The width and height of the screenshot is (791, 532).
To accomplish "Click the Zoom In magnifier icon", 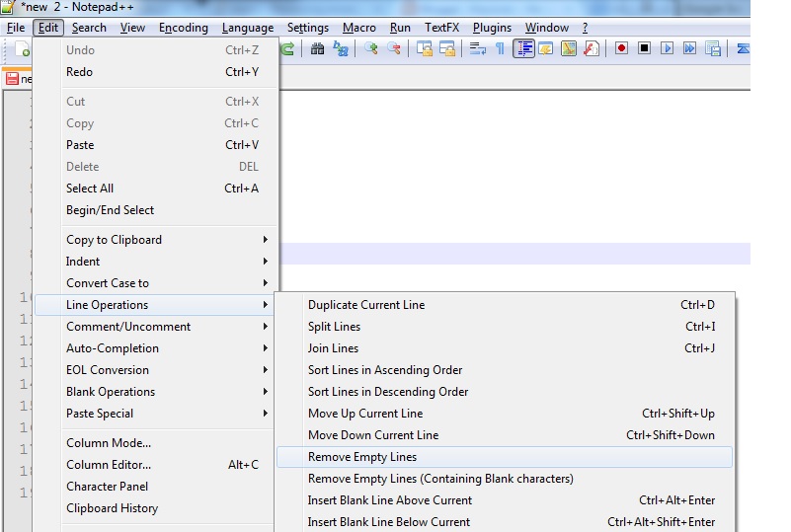I will [x=371, y=49].
